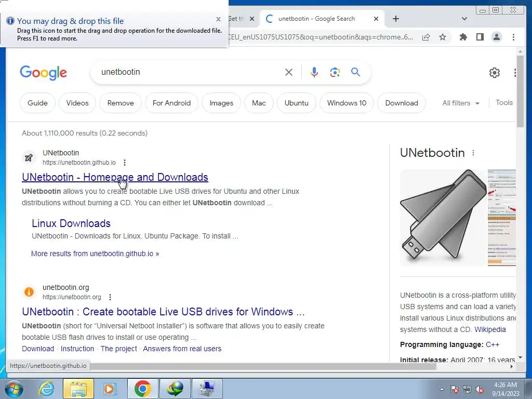Close the 'Get th' browser tab
This screenshot has height=399, width=532.
[x=252, y=19]
